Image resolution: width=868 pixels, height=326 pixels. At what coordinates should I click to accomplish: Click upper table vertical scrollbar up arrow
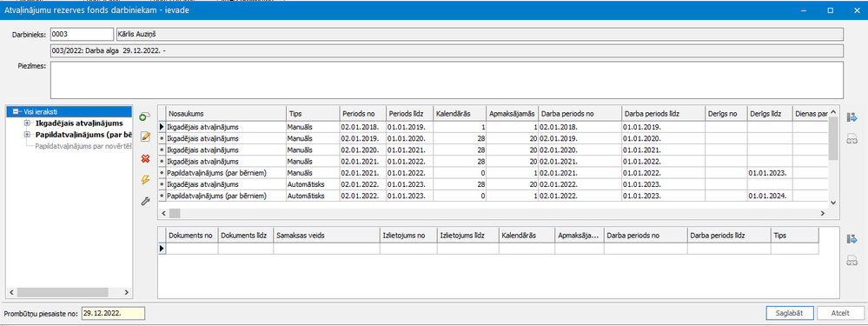coord(833,112)
